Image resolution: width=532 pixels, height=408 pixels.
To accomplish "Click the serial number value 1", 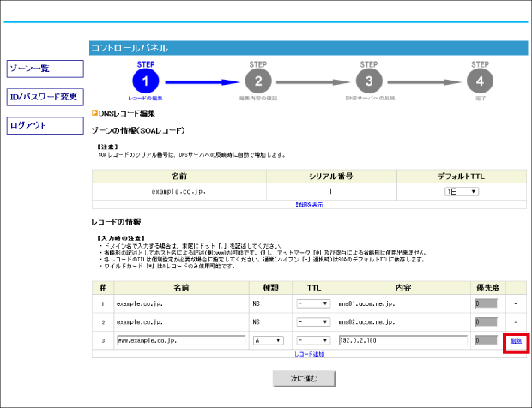I will tap(331, 191).
